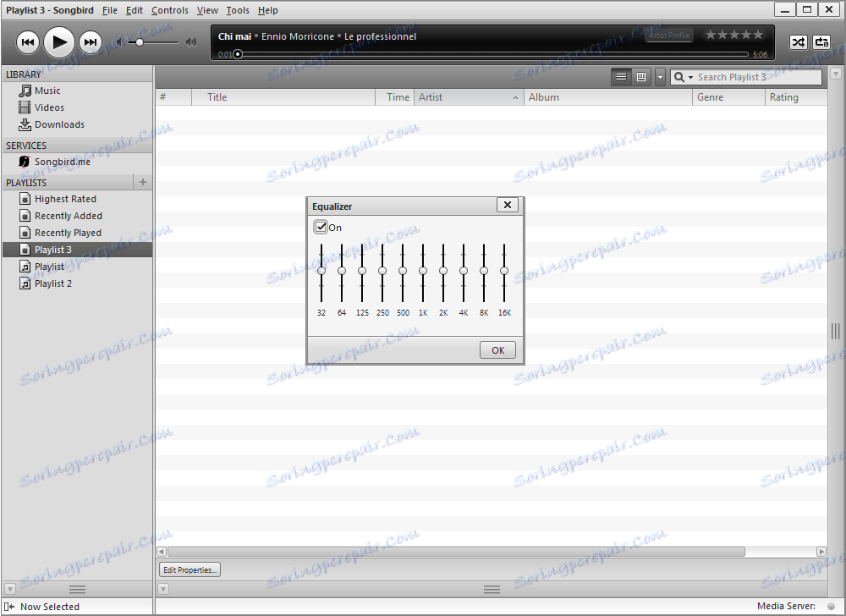
Task: Open the Artist Profile button
Action: tap(669, 36)
